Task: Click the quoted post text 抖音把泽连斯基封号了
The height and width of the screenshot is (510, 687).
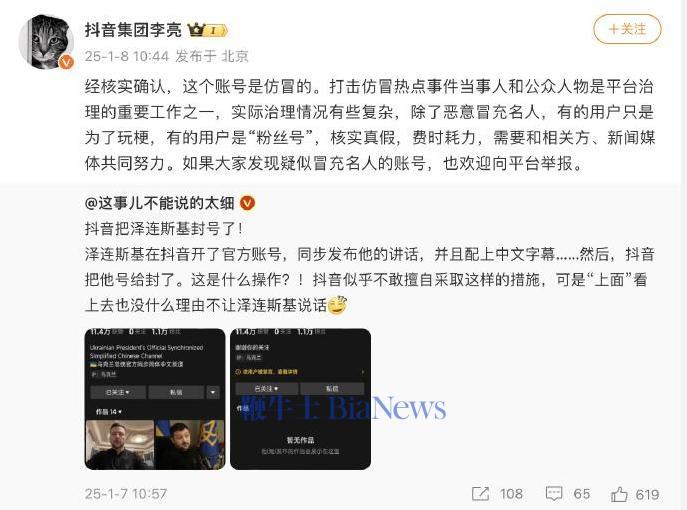Action: (x=163, y=229)
